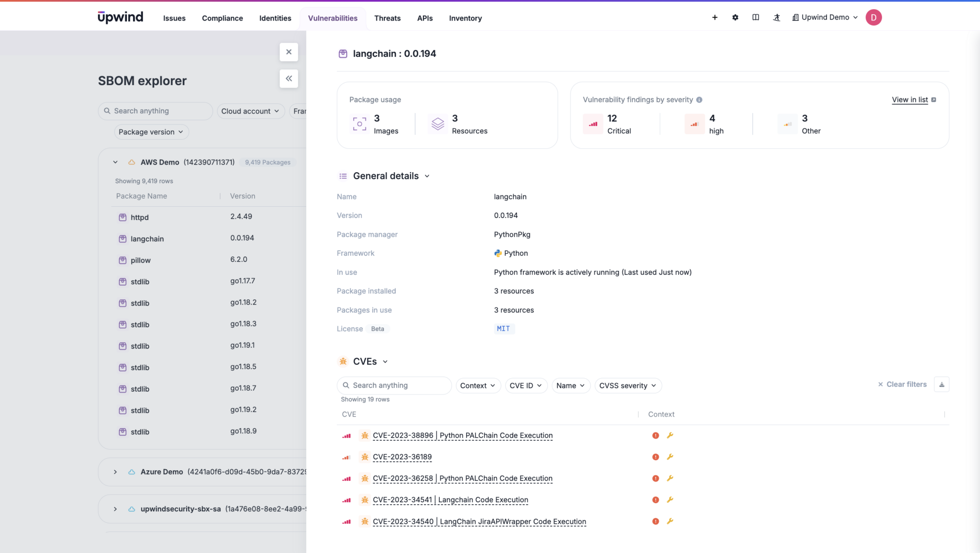Expand the Azure Demo account row
Screen dimensions: 980x553
coord(115,472)
